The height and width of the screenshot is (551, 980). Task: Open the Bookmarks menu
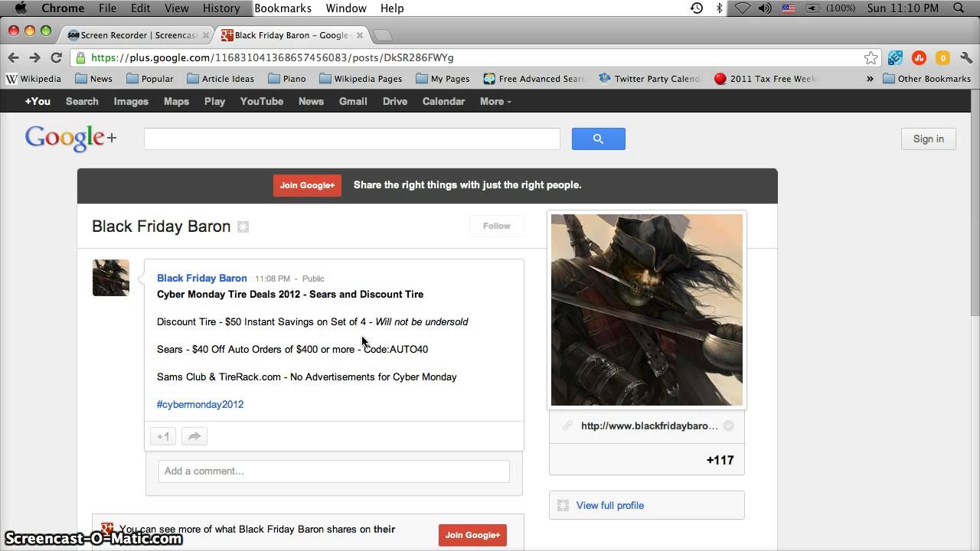(x=283, y=8)
